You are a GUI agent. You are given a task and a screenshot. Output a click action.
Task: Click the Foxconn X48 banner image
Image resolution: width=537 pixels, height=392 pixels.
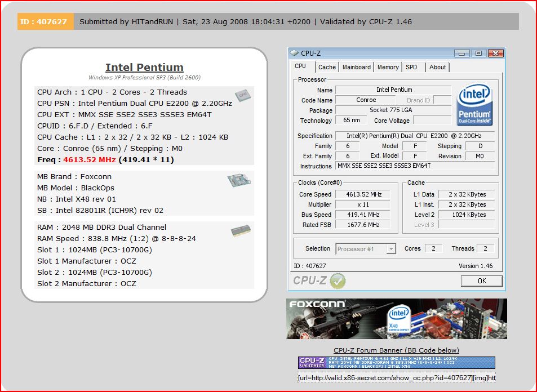(397, 319)
